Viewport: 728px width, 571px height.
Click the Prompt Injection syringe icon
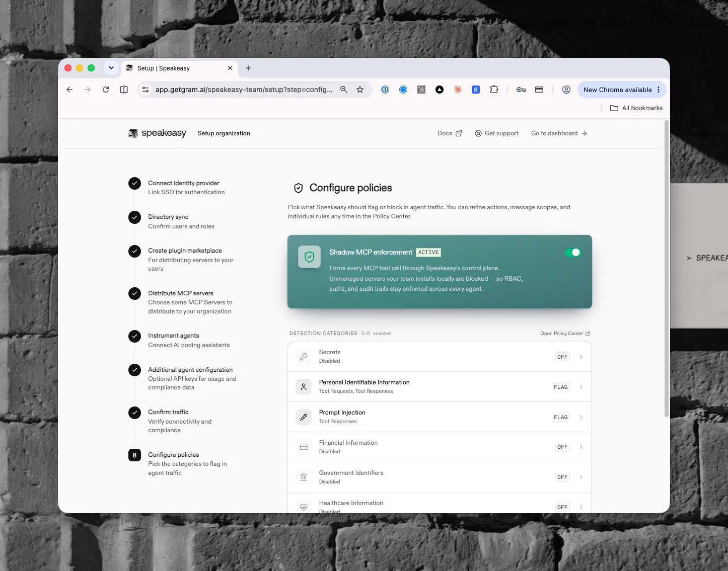point(304,417)
